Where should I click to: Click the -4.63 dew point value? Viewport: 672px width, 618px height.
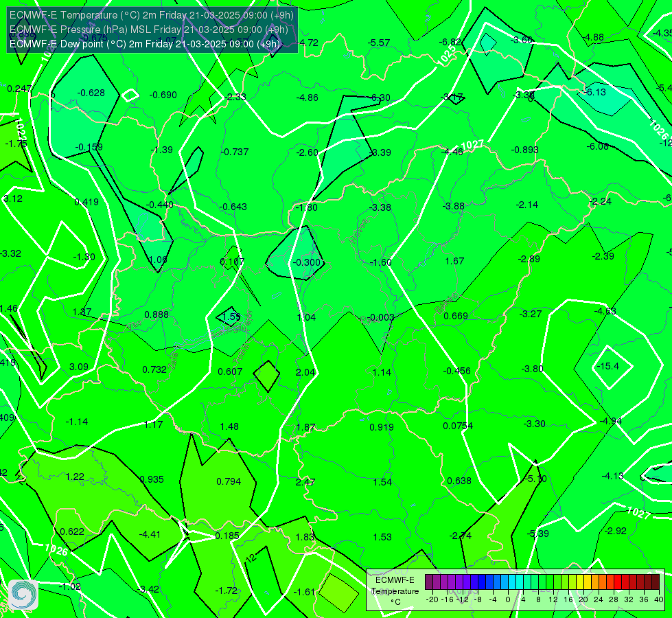pos(605,311)
